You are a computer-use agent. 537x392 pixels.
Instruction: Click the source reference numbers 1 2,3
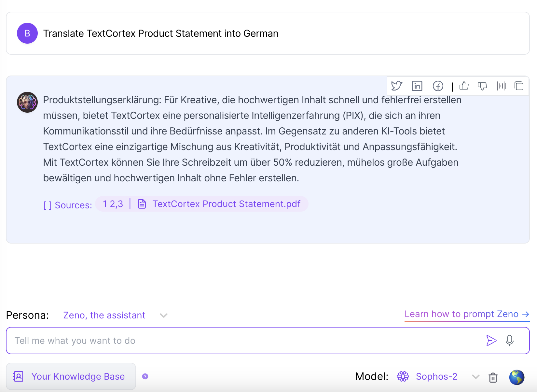(x=113, y=204)
